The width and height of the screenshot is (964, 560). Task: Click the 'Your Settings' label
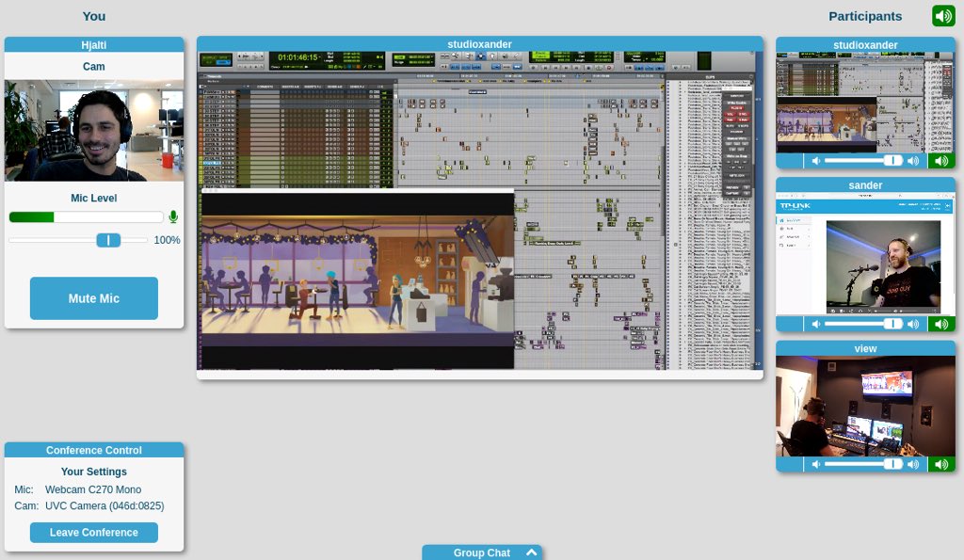94,472
